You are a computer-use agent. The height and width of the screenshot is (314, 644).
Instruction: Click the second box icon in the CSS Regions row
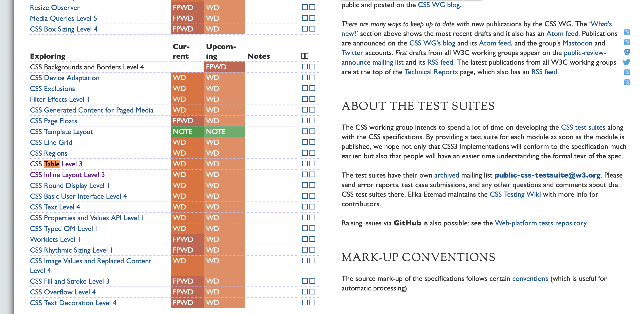pyautogui.click(x=312, y=153)
